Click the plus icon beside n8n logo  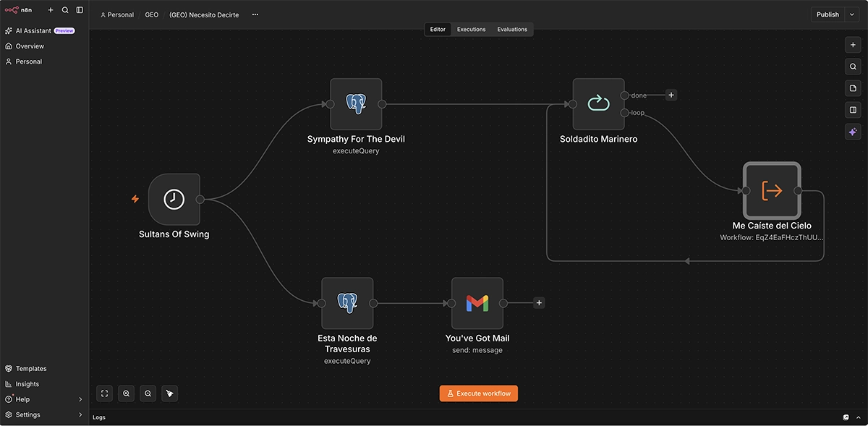click(x=51, y=10)
